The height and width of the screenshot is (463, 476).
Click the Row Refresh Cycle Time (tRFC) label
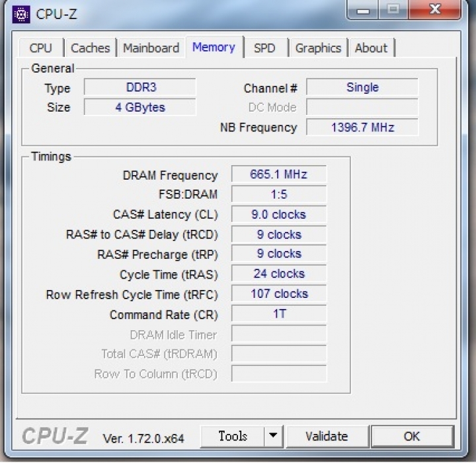pos(132,295)
